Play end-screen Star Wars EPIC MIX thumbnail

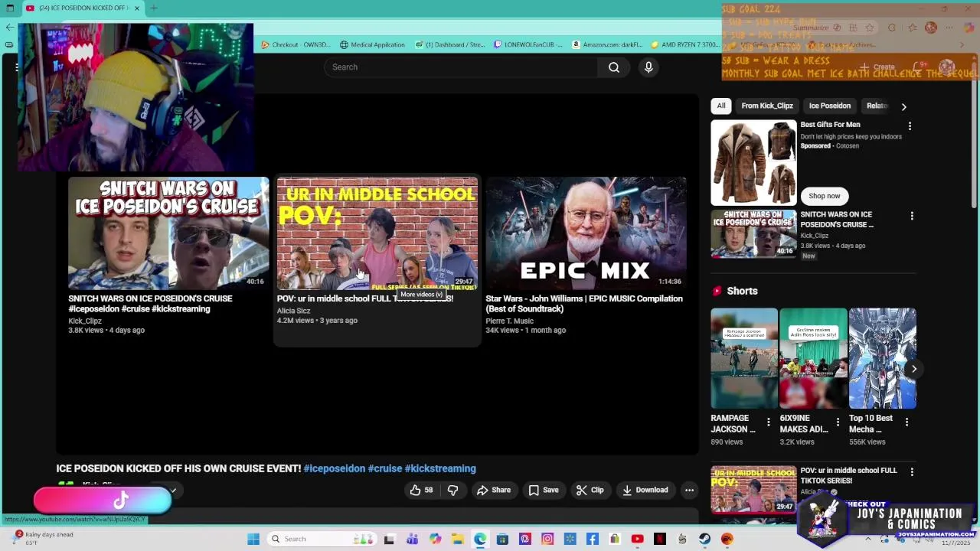coord(586,233)
